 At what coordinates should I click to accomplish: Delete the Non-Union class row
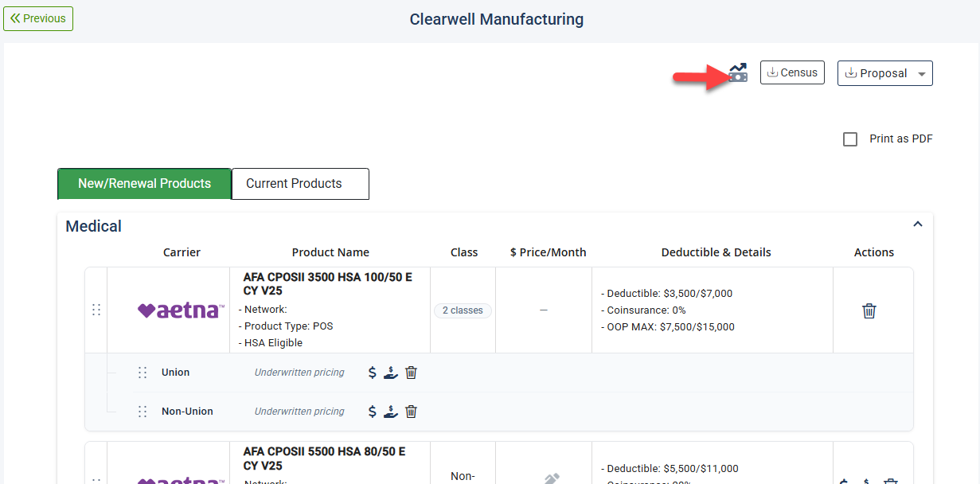tap(411, 412)
